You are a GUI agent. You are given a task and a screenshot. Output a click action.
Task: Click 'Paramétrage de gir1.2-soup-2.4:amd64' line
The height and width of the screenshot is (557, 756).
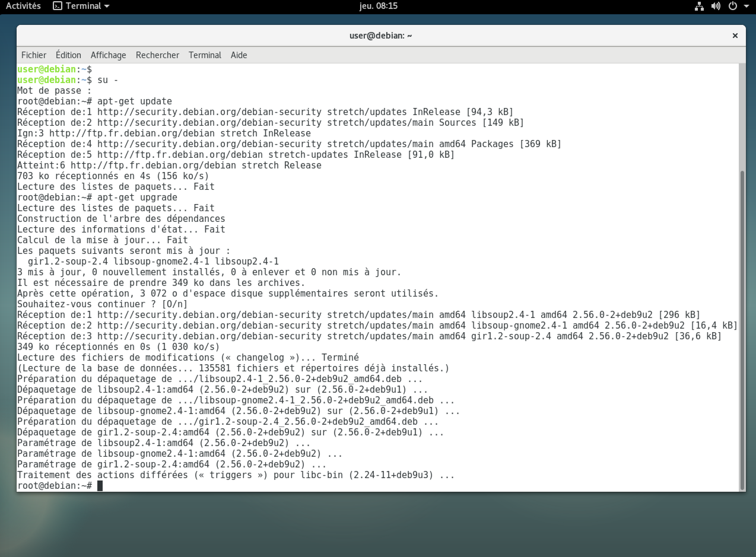[x=171, y=464]
